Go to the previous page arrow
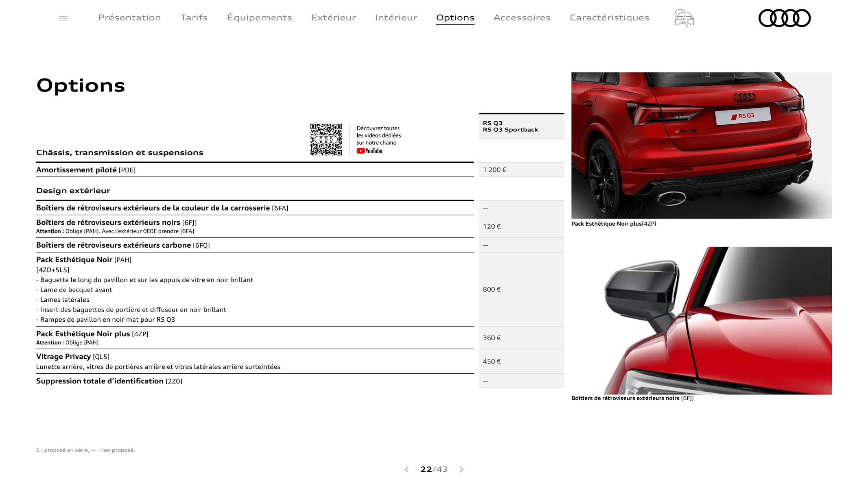This screenshot has width=868, height=488. (406, 469)
